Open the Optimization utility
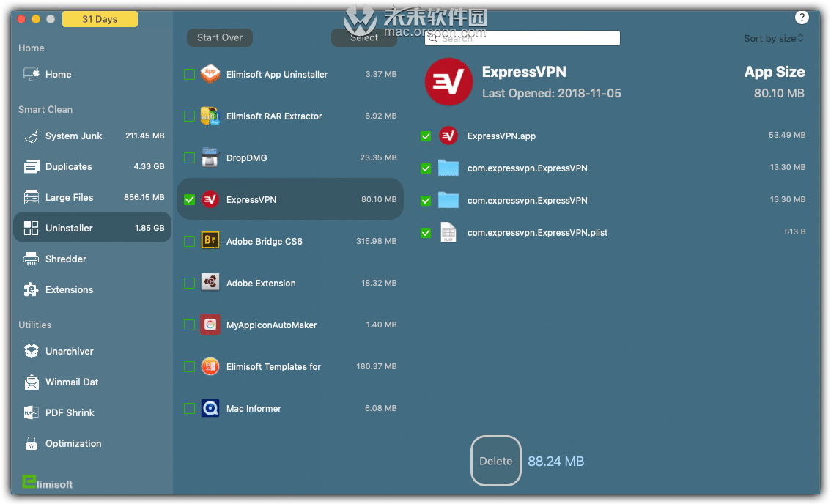831x504 pixels. click(92, 444)
